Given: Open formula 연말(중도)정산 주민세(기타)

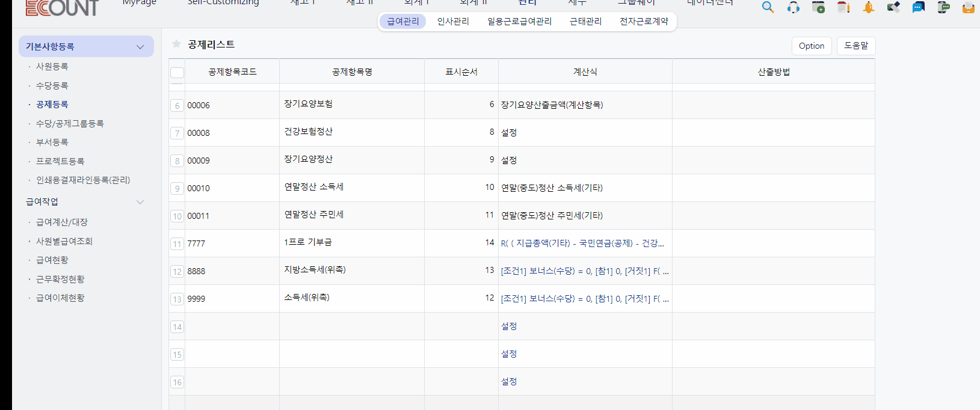Looking at the screenshot, I should coord(552,215).
